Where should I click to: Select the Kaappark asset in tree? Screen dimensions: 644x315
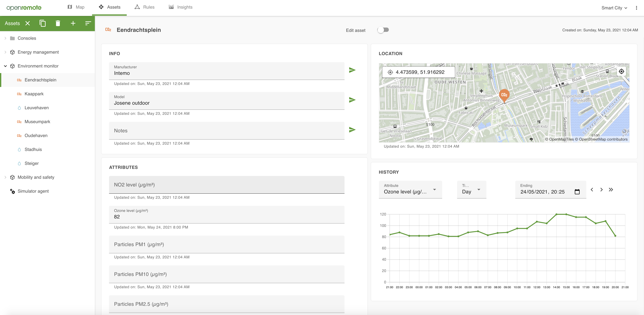34,94
